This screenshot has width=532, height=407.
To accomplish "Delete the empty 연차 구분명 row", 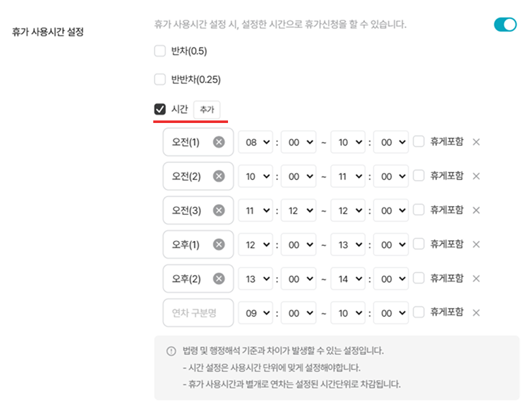I will coord(476,313).
